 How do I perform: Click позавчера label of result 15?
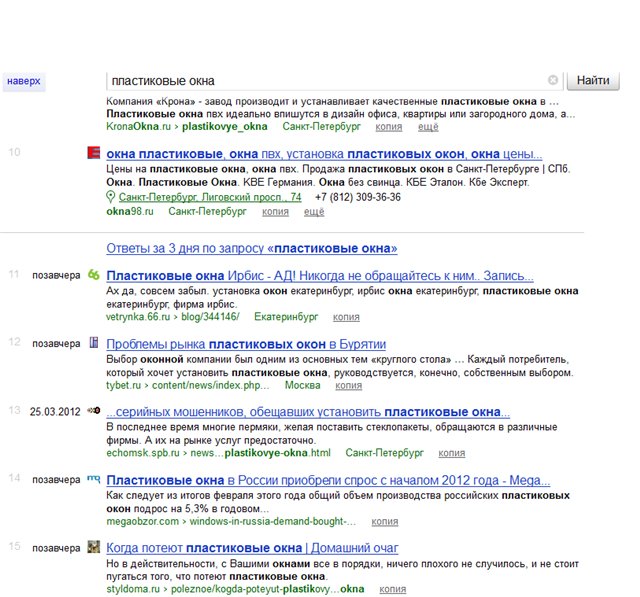click(x=56, y=548)
